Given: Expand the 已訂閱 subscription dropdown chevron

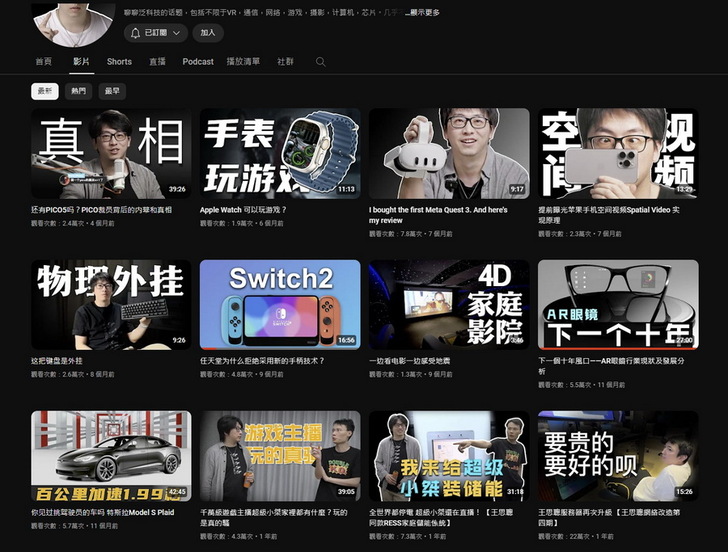Looking at the screenshot, I should (178, 33).
